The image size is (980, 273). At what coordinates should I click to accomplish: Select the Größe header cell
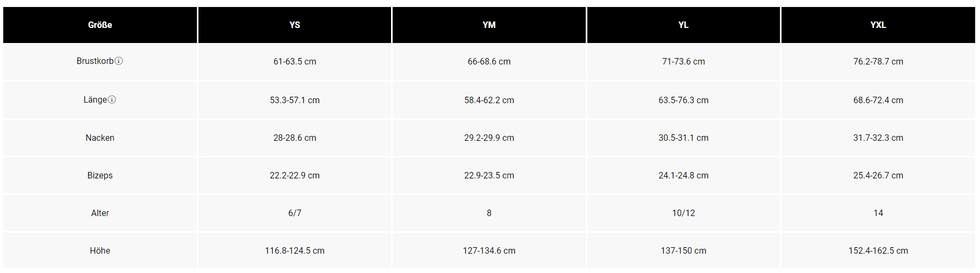[100, 25]
